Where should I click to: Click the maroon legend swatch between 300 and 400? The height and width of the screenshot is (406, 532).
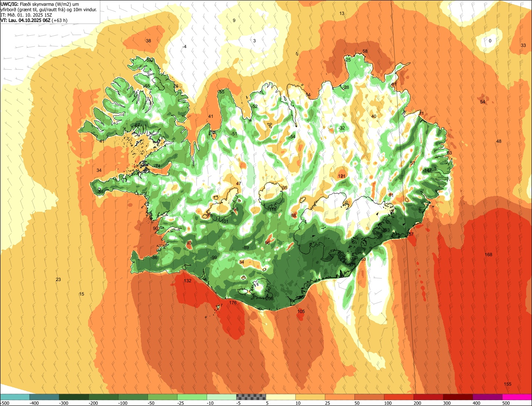tap(458, 397)
